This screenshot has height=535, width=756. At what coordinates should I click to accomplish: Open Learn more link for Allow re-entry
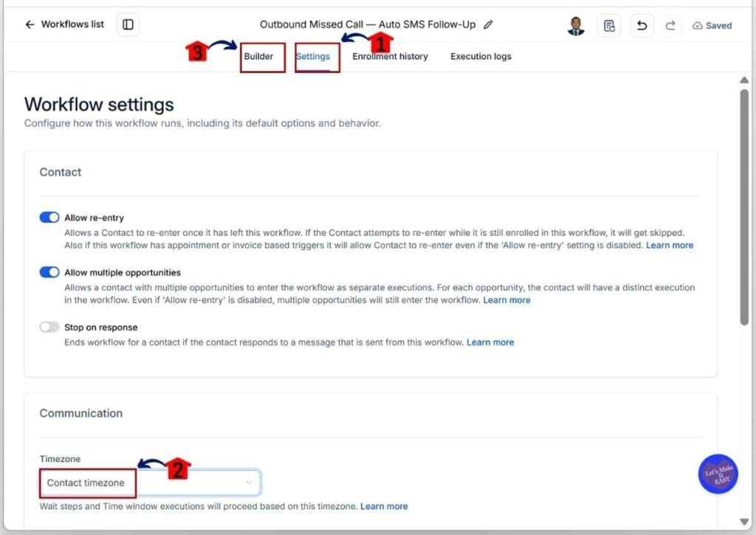click(669, 245)
